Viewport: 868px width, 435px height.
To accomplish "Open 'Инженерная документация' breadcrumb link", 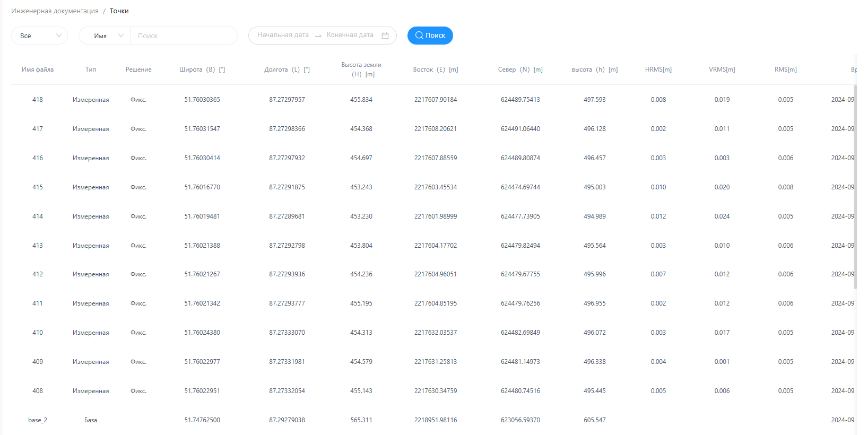I will pos(55,11).
